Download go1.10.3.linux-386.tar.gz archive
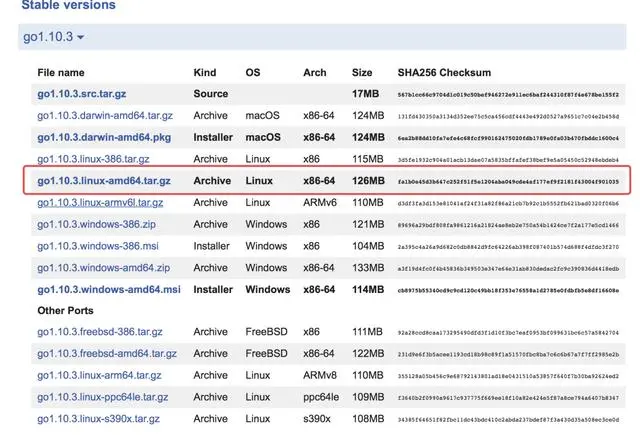The image size is (640, 435). click(93, 159)
